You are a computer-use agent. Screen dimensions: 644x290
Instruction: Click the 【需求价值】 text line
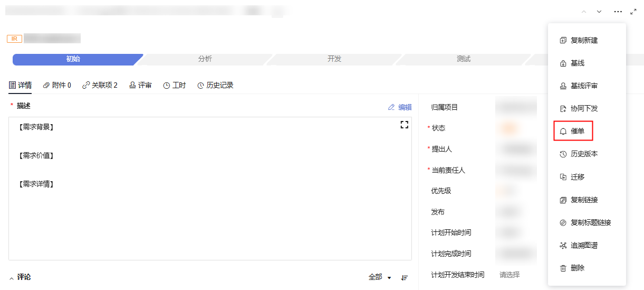click(x=36, y=156)
